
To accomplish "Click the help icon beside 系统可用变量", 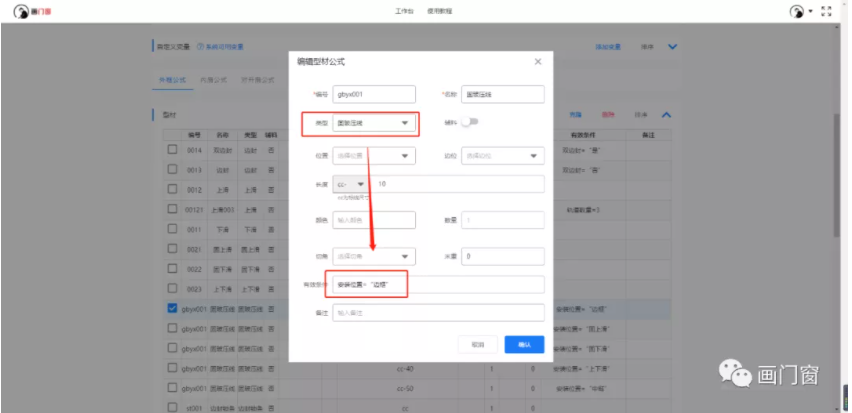I will tap(200, 47).
